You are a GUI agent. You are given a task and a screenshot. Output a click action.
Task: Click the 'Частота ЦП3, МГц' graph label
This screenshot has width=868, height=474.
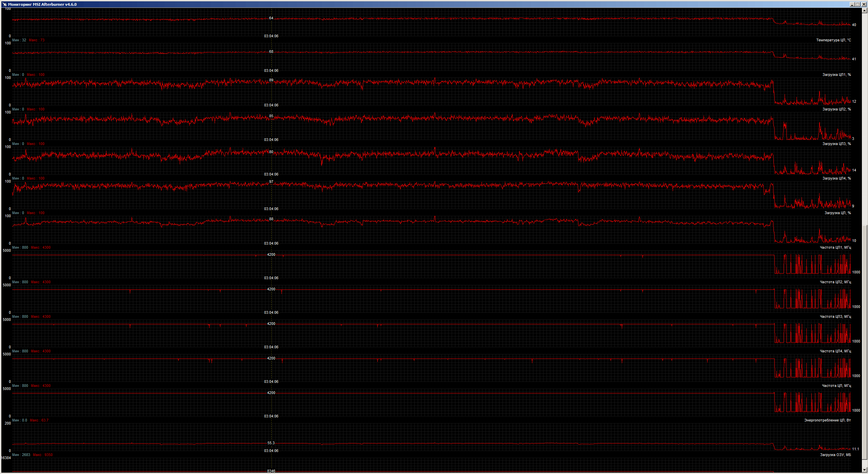(x=835, y=317)
